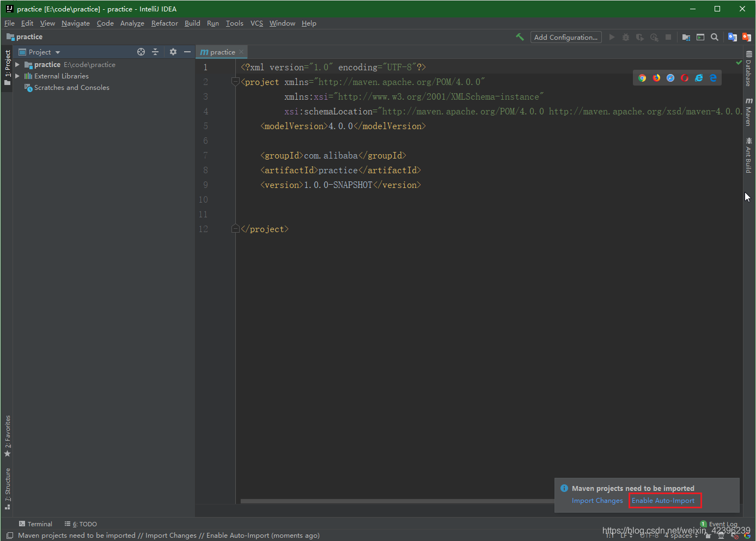Screen dimensions: 756x541
Task: Click the Maven import status bar message
Action: [169, 536]
